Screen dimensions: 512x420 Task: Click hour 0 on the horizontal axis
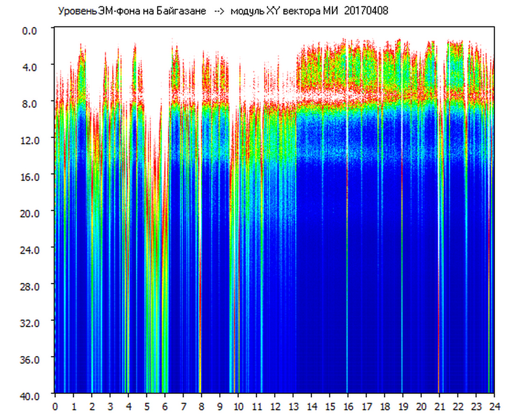pos(55,406)
